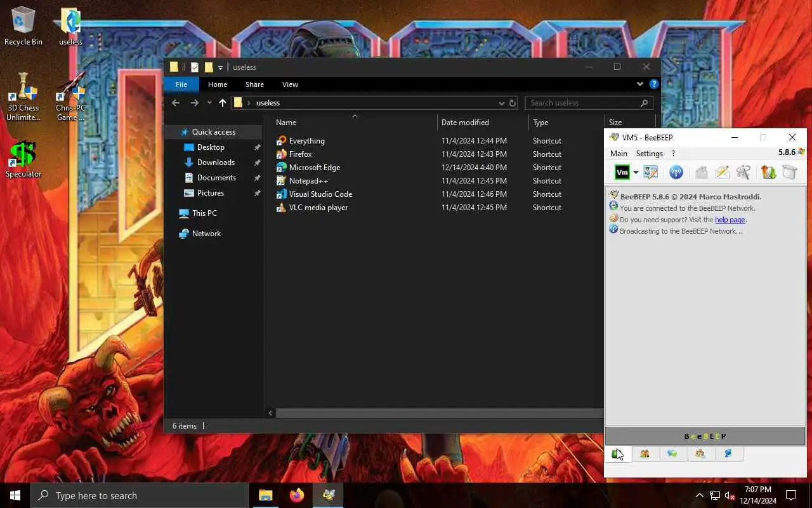This screenshot has height=508, width=812.
Task: Sort by Type column header
Action: pos(566,123)
